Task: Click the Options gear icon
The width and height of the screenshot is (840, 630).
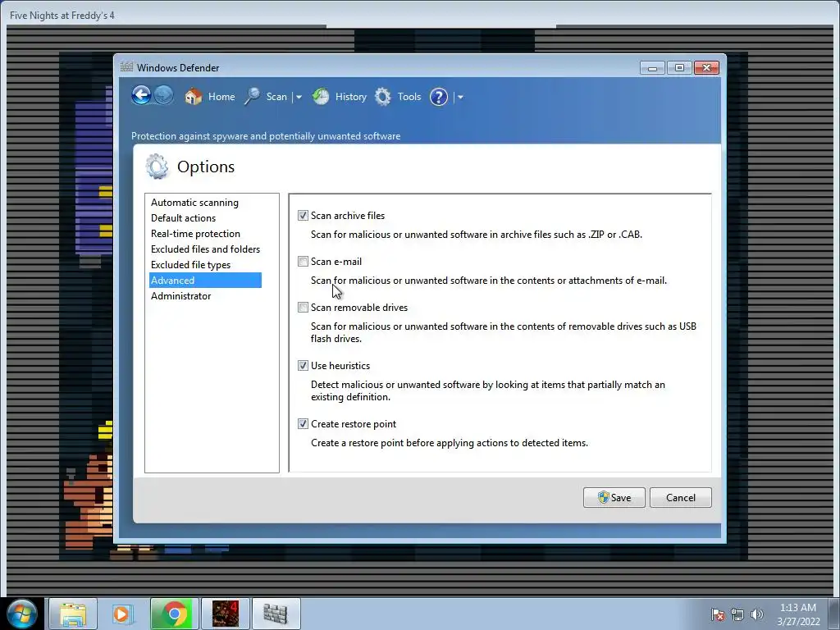Action: coord(157,167)
